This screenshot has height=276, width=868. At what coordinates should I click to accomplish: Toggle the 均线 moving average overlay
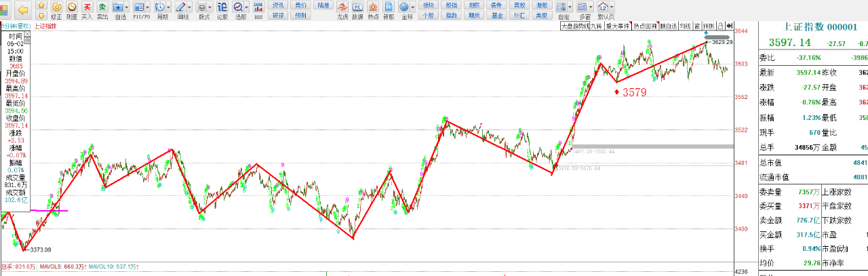(685, 26)
